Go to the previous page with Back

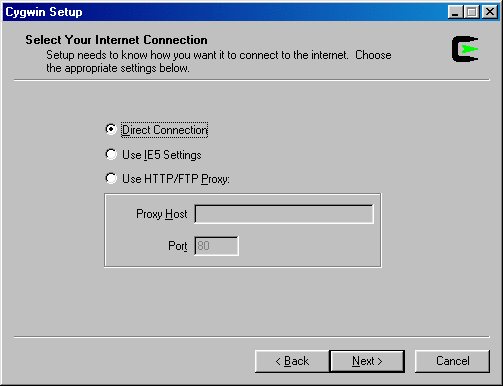292,361
